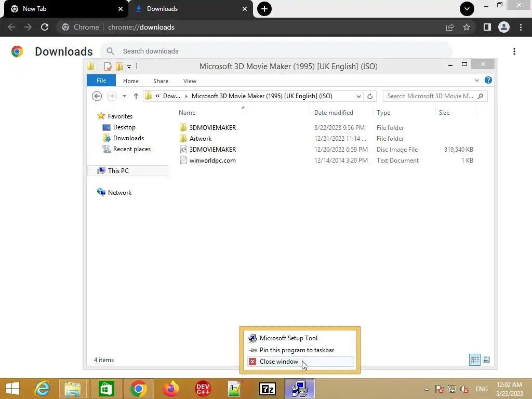Sort by Date modified column header
532x399 pixels.
pos(334,113)
